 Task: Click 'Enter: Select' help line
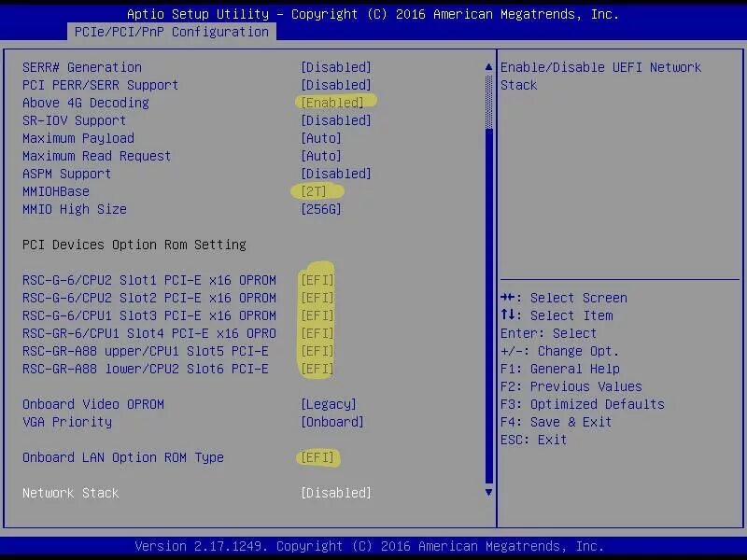[x=548, y=333]
